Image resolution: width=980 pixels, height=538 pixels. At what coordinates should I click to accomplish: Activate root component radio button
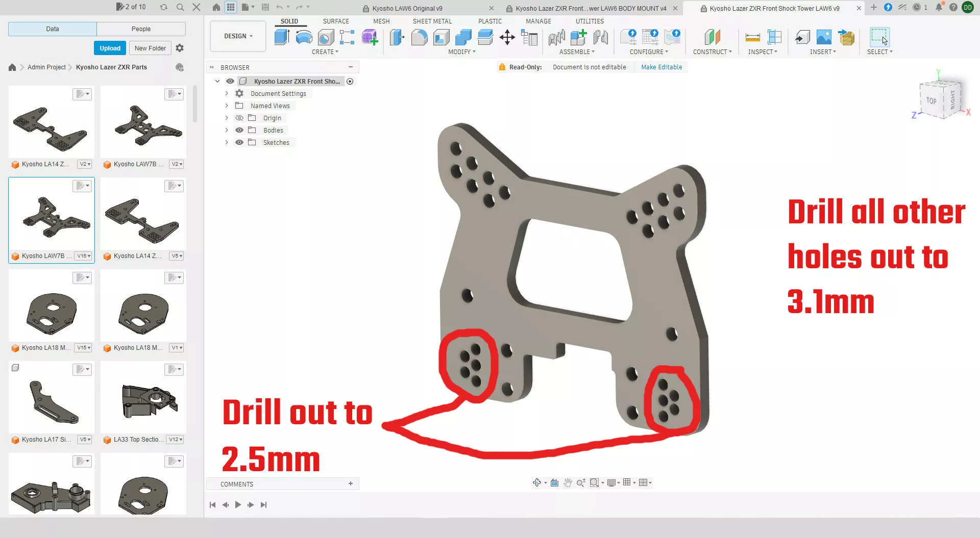click(x=350, y=81)
